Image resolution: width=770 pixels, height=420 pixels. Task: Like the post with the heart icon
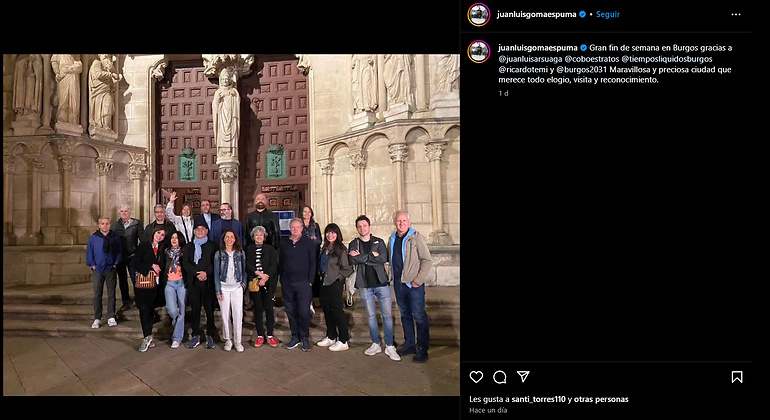(x=476, y=377)
